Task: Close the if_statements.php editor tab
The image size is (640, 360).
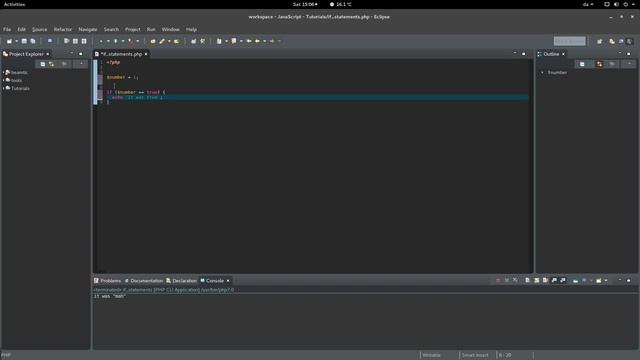Action: [146, 54]
